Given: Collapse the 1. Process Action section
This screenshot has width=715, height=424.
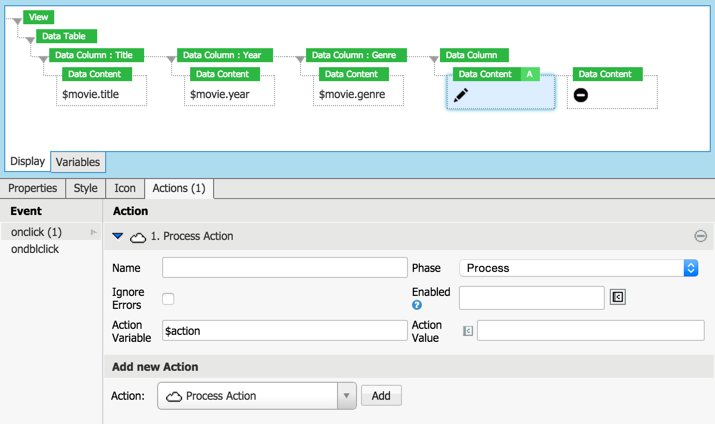Looking at the screenshot, I should coord(118,236).
